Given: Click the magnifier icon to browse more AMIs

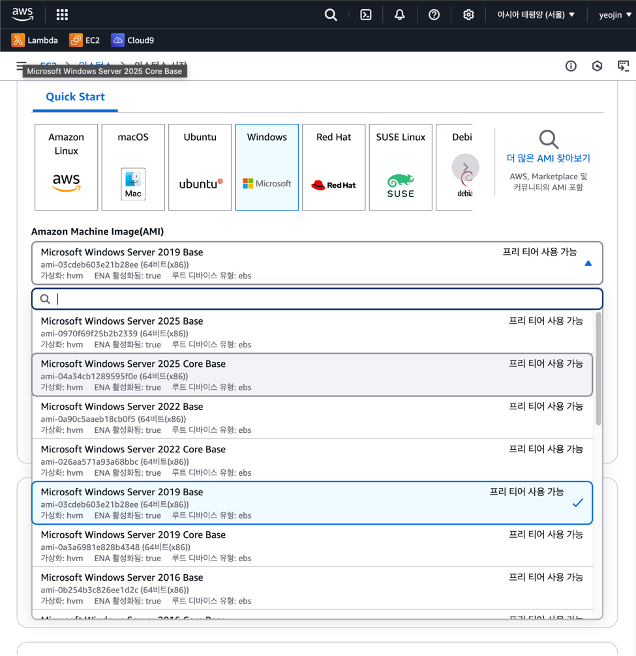Looking at the screenshot, I should pos(548,139).
